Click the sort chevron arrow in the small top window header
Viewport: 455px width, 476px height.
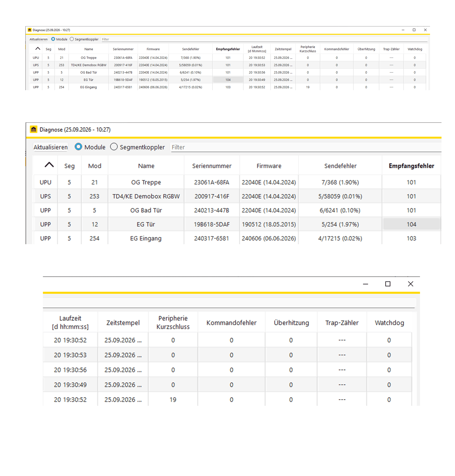(38, 49)
